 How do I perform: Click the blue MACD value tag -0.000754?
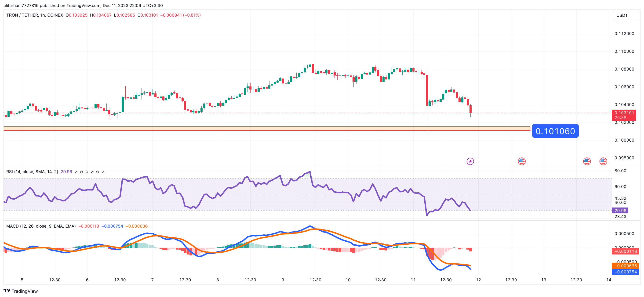(x=625, y=272)
